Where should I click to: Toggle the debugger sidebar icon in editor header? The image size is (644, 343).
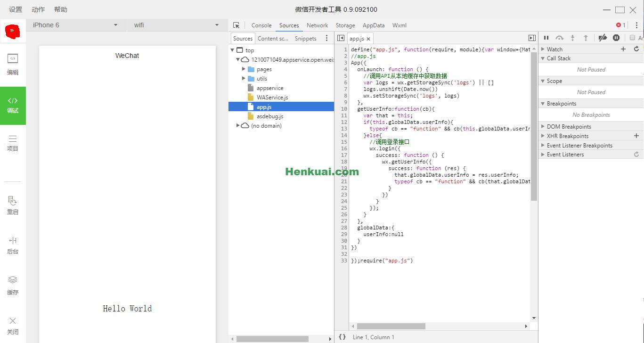[532, 38]
